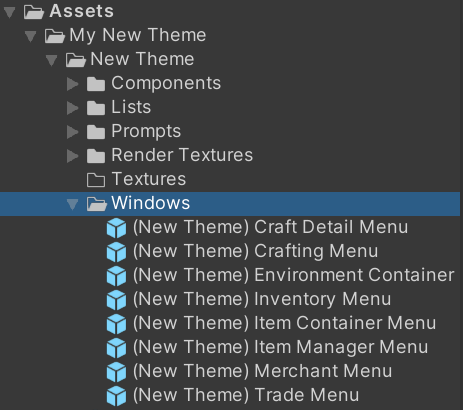Select (New Theme) Merchant Menu prefab name
This screenshot has width=463, height=410.
coord(262,371)
